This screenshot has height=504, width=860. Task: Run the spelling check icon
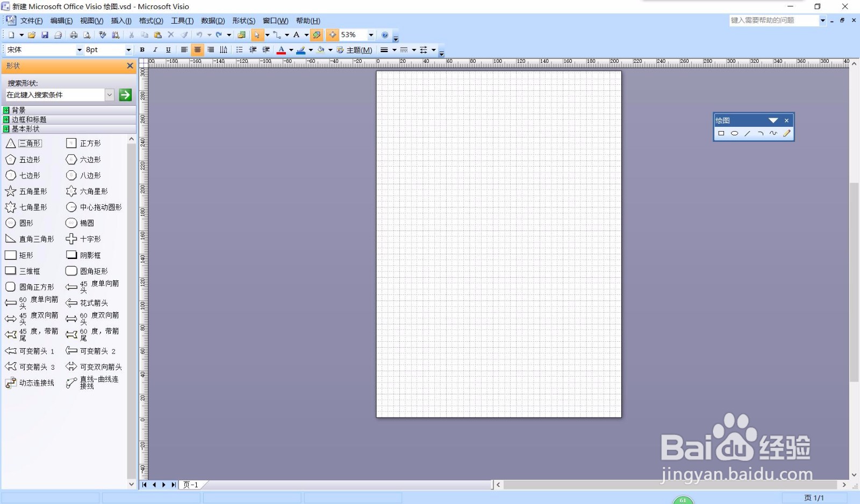pyautogui.click(x=103, y=35)
